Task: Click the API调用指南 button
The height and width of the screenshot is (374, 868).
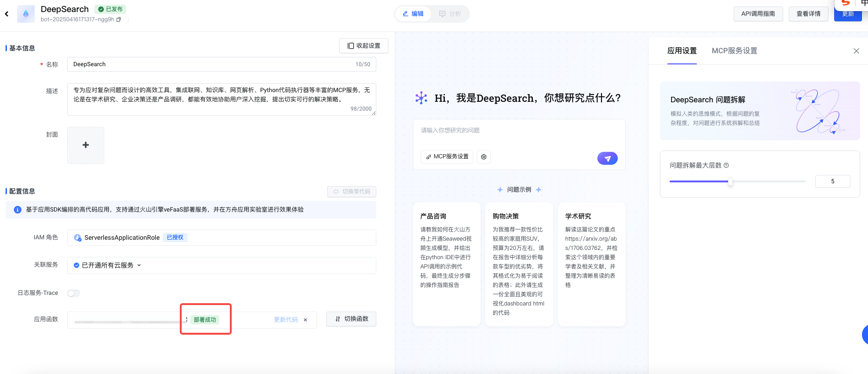Action: point(758,14)
